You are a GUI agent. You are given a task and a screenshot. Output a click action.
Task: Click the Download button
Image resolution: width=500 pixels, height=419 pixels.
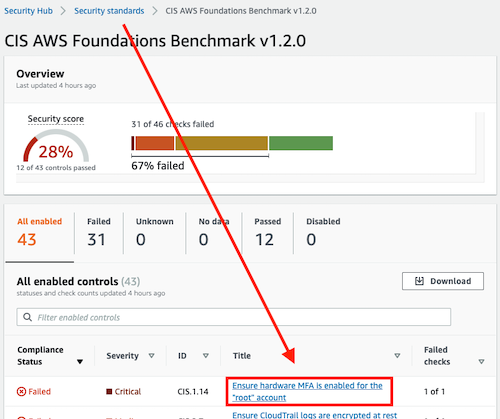pos(443,281)
